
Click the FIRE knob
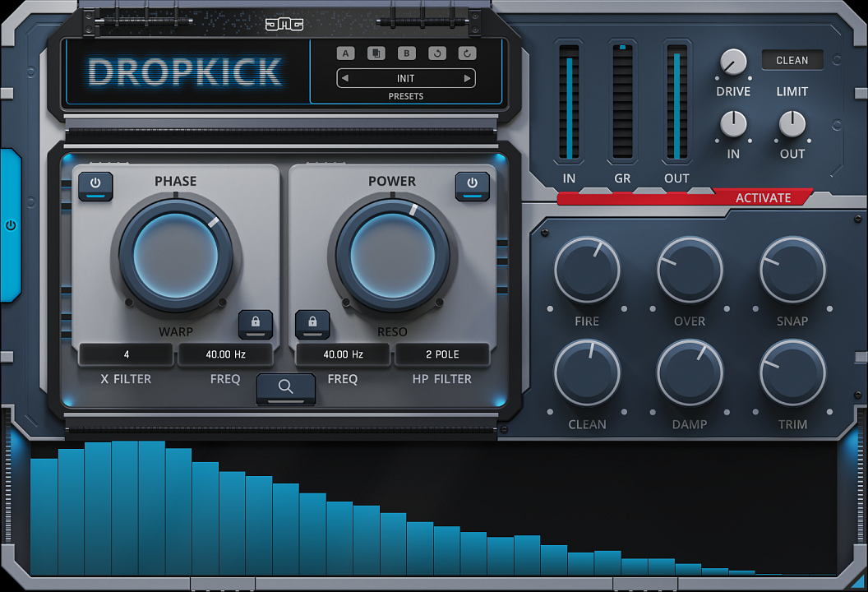587,271
